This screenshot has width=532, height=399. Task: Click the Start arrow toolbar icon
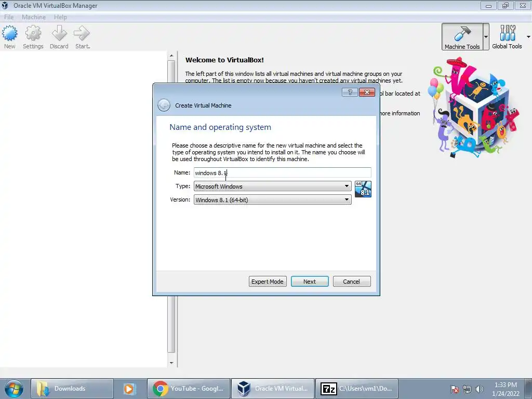click(x=82, y=37)
